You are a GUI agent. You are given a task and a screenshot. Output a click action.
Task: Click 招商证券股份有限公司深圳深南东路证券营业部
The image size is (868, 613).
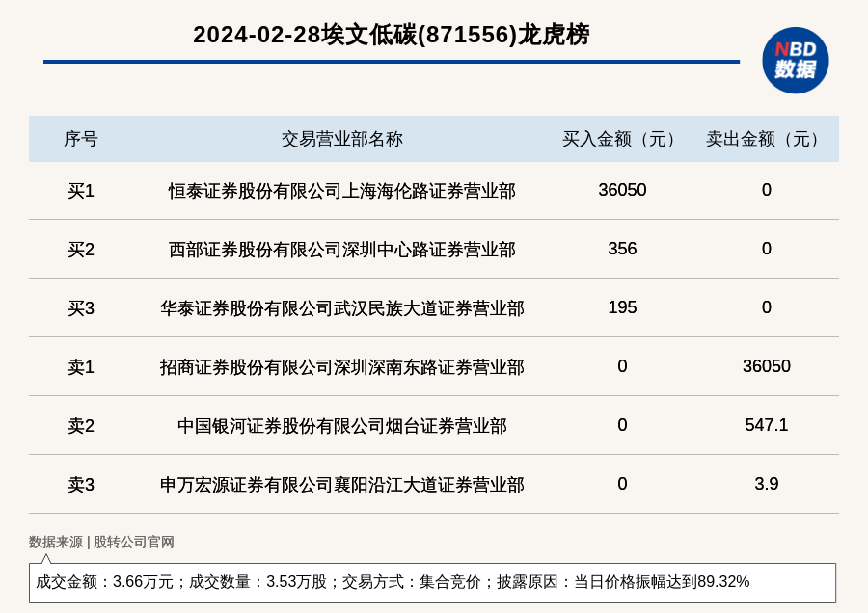[342, 367]
